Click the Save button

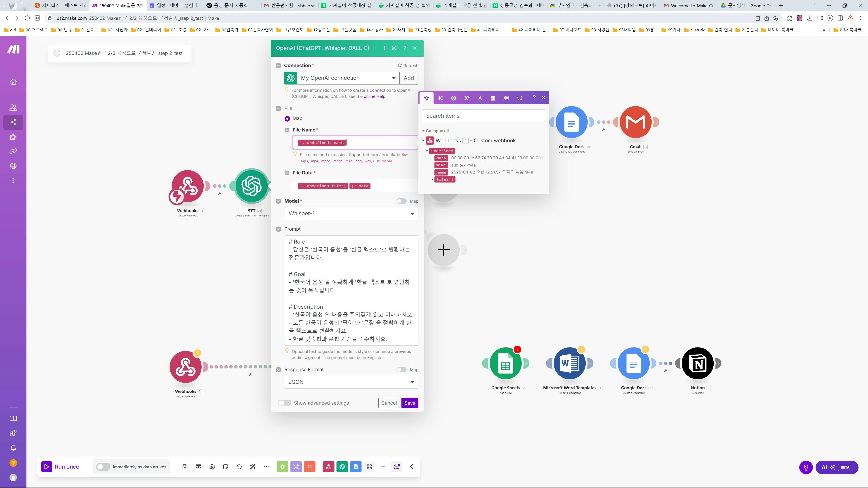pyautogui.click(x=409, y=403)
